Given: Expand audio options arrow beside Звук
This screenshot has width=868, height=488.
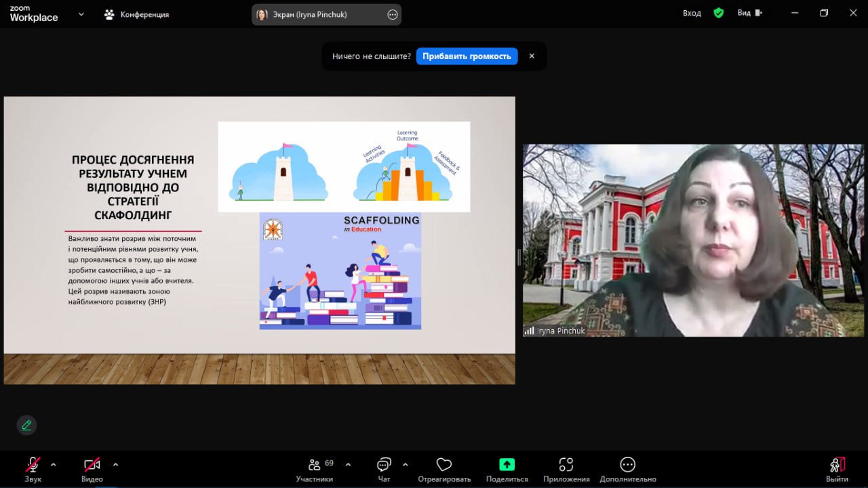Looking at the screenshot, I should pos(54,465).
